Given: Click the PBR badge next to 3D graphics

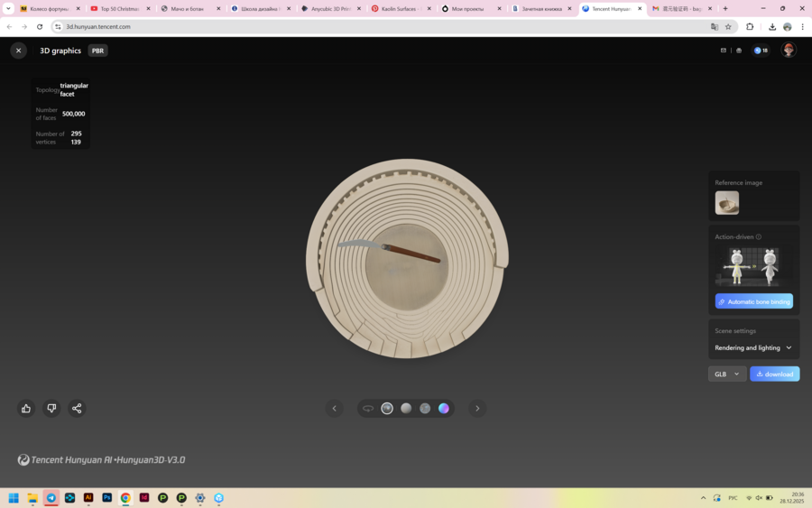Looking at the screenshot, I should coord(97,51).
